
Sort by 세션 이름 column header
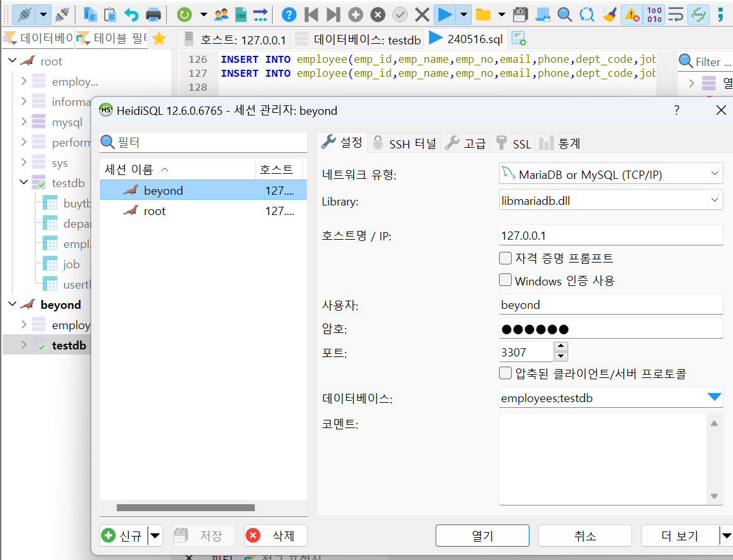[178, 169]
